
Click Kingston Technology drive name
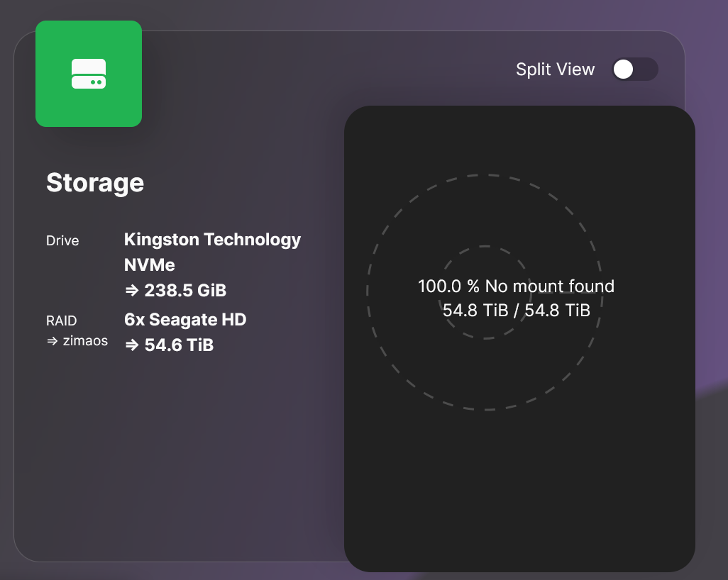coord(212,240)
